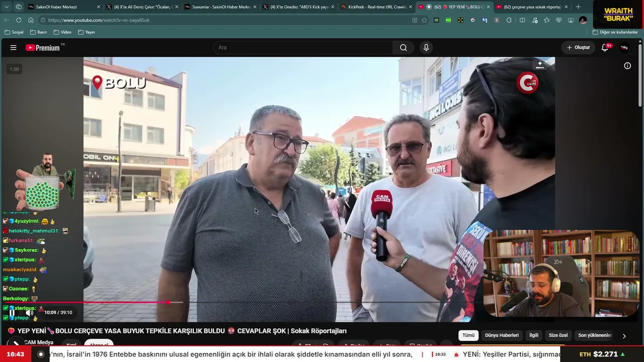Select the Tümü filter chip

pos(468,335)
